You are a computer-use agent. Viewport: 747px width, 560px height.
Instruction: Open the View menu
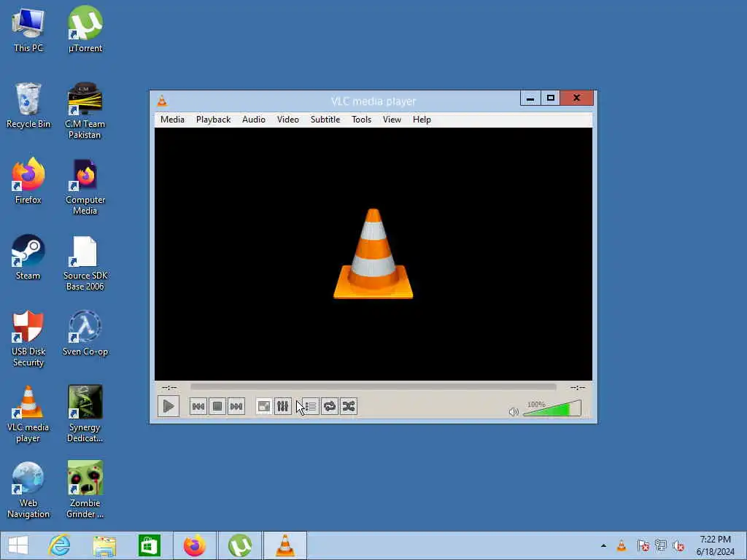(x=392, y=120)
